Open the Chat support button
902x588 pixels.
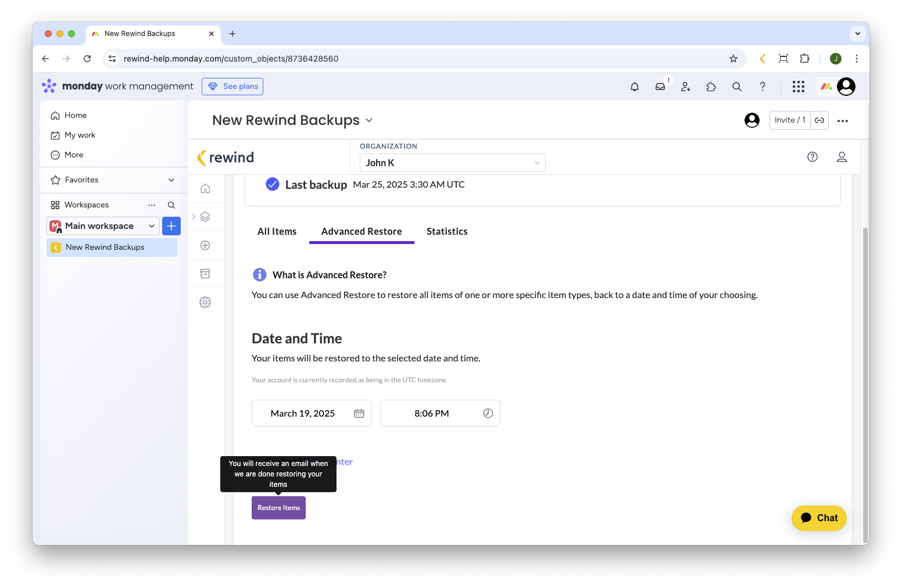click(x=819, y=518)
